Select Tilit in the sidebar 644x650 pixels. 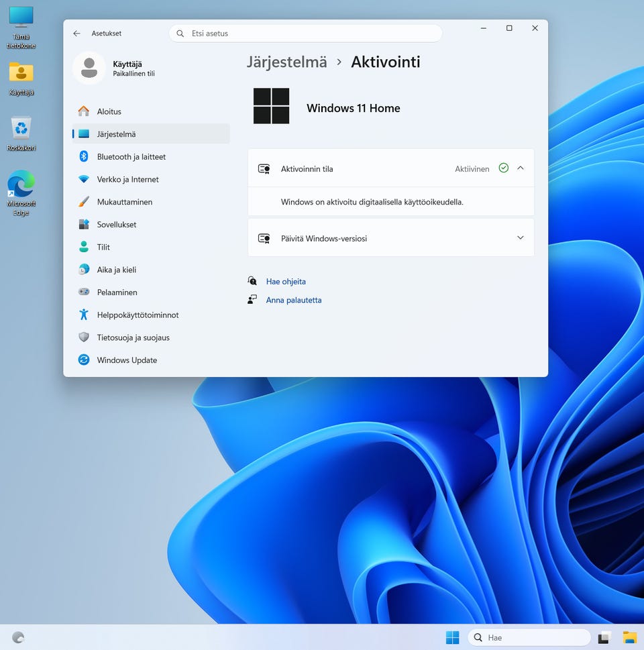(x=103, y=248)
